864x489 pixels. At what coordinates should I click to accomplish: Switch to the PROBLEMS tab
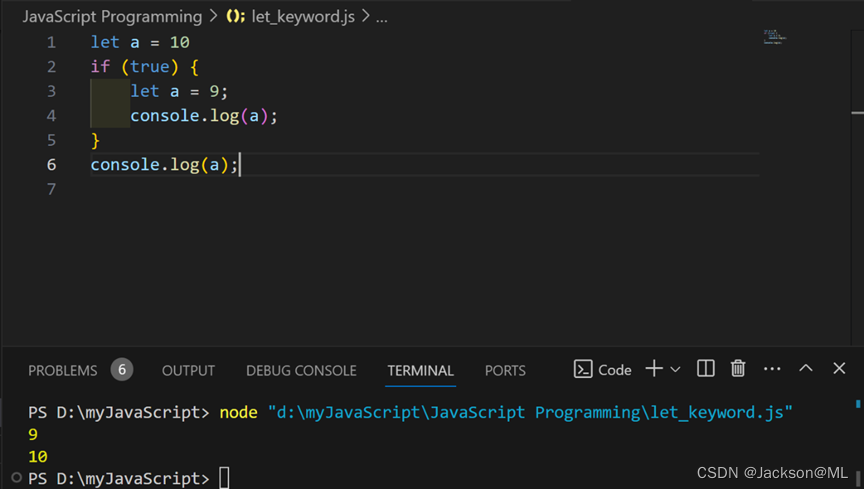coord(63,370)
